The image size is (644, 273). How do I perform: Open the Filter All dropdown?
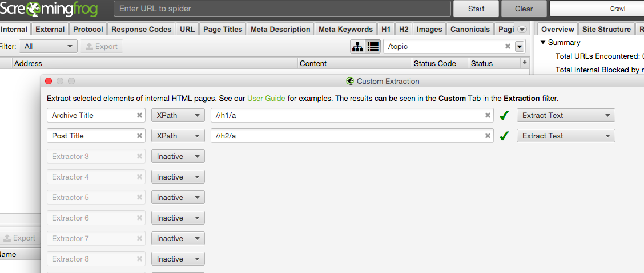click(48, 47)
